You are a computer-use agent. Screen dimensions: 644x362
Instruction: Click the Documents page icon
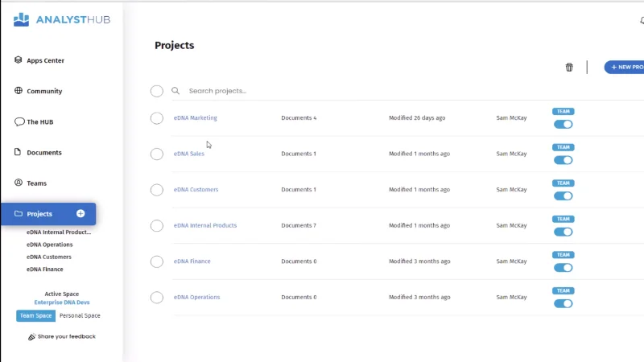18,152
